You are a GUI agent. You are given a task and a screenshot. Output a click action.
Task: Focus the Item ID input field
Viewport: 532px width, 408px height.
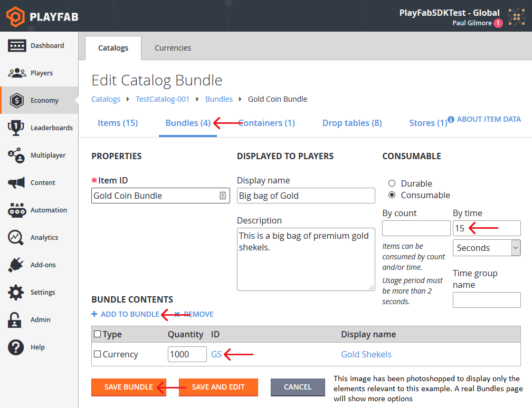160,196
